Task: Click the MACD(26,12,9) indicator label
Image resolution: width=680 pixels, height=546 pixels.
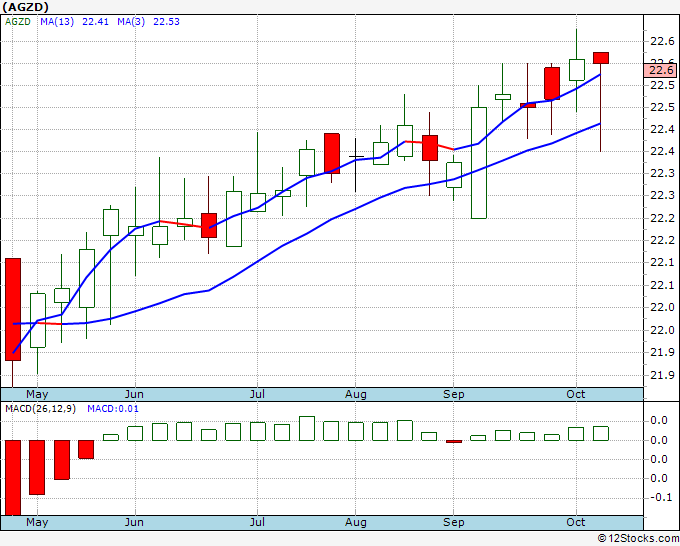Action: click(x=40, y=409)
